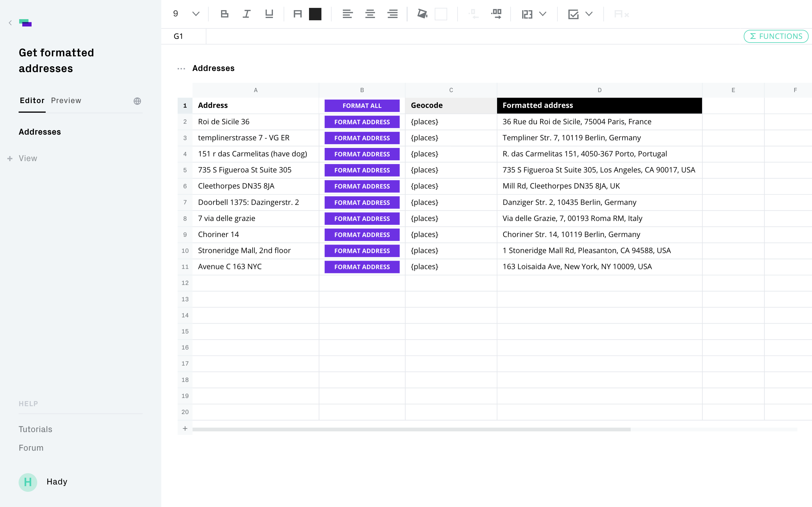Expand the number format dropdown
The height and width of the screenshot is (507, 812).
[x=542, y=14]
